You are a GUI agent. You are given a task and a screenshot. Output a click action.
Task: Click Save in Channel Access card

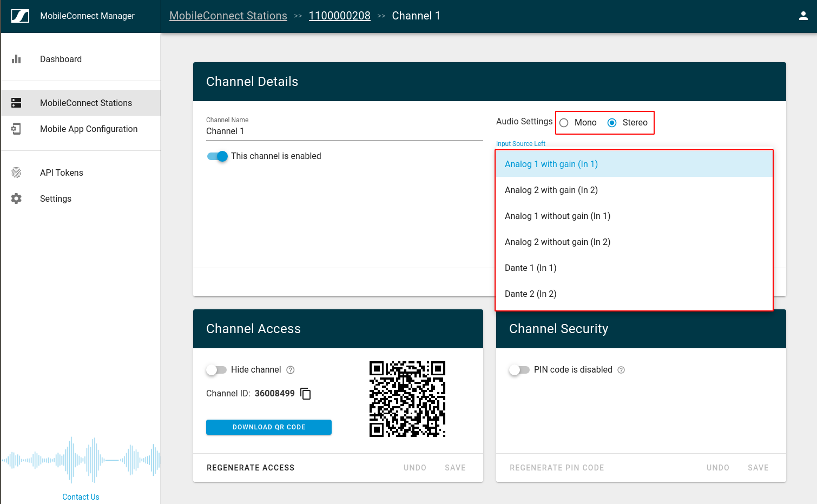pos(456,468)
